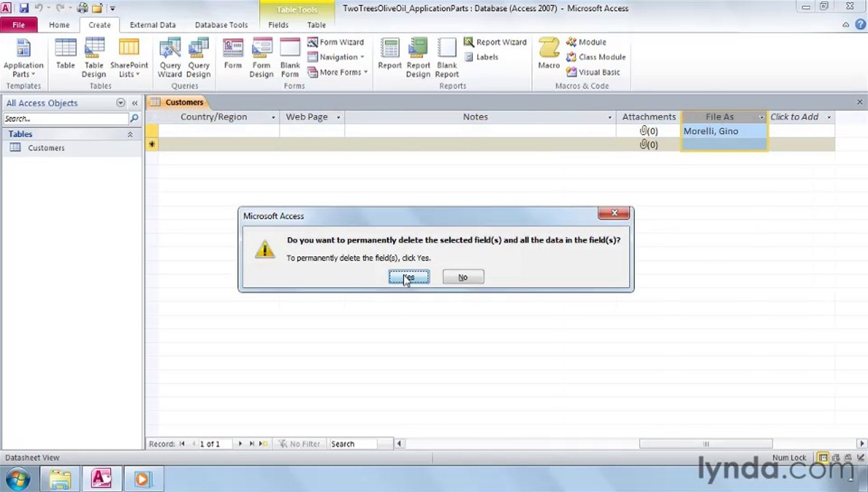Open the File tab

18,25
